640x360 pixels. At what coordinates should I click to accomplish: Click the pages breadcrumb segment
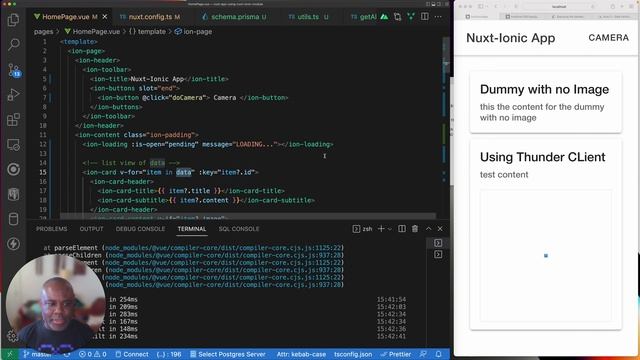pos(44,31)
